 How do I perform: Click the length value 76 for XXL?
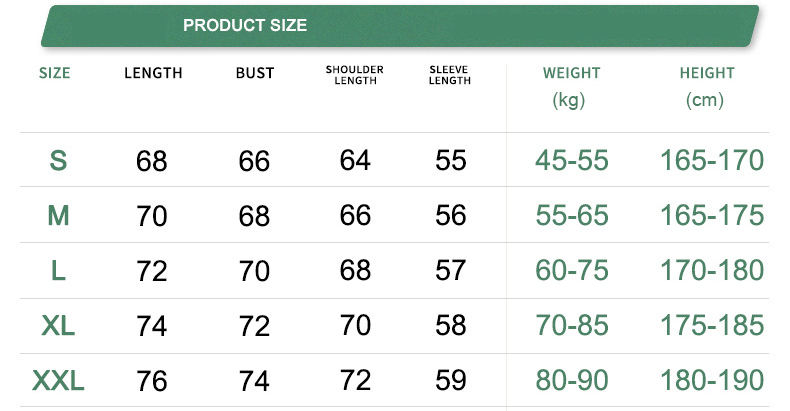152,381
